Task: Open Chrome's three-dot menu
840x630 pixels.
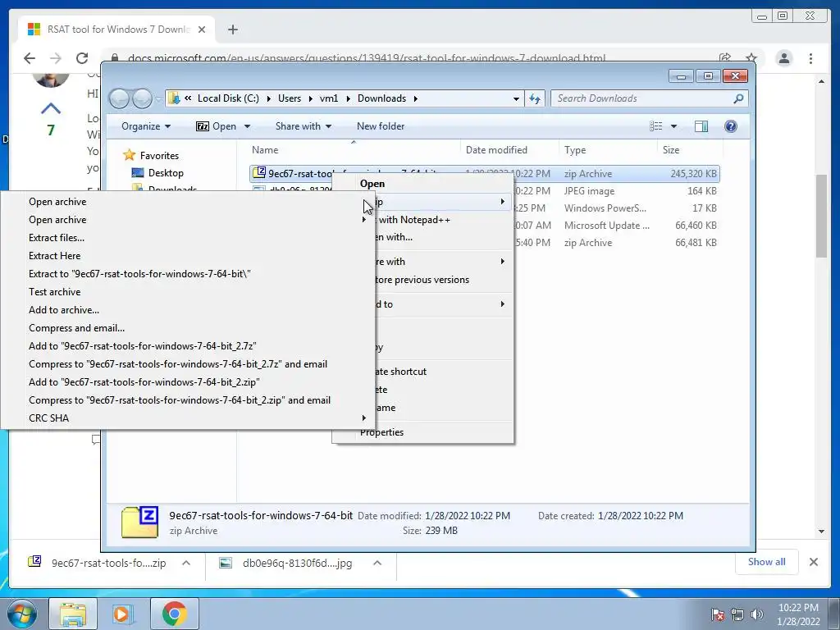Action: [810, 58]
